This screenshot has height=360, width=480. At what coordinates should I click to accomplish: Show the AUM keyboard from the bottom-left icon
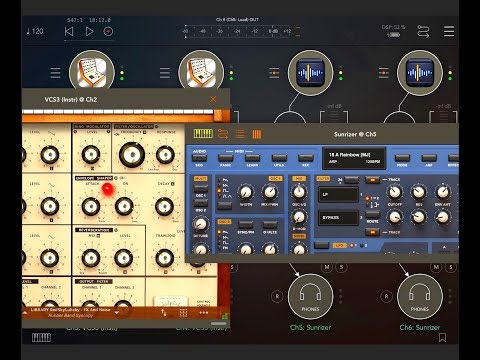(x=41, y=338)
